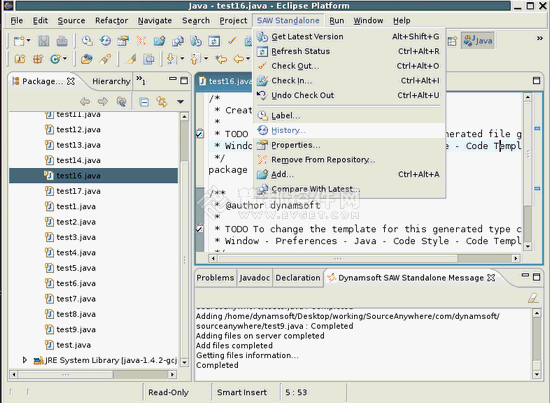This screenshot has width=550, height=403.
Task: Toggle Link with Editor in Package Explorer
Action: coord(162,102)
